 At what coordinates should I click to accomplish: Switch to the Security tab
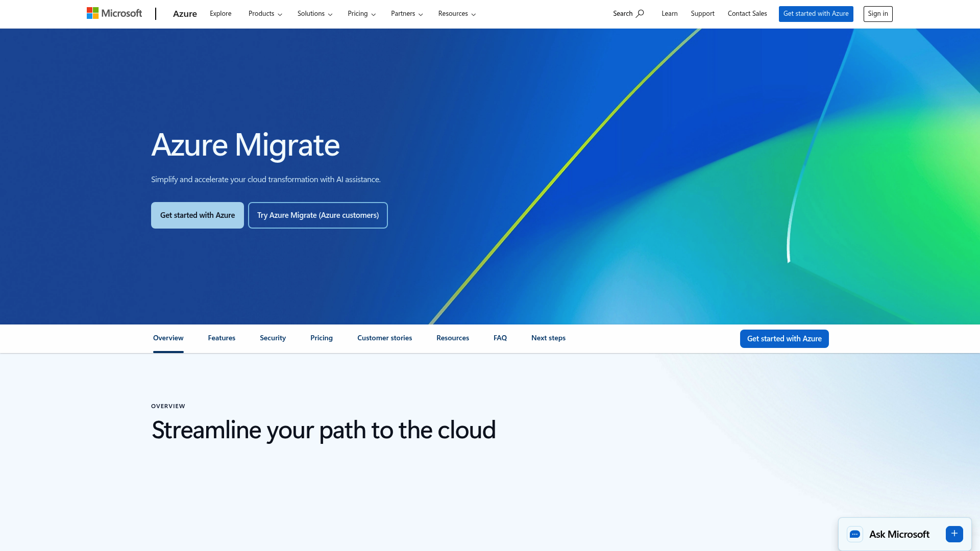272,338
